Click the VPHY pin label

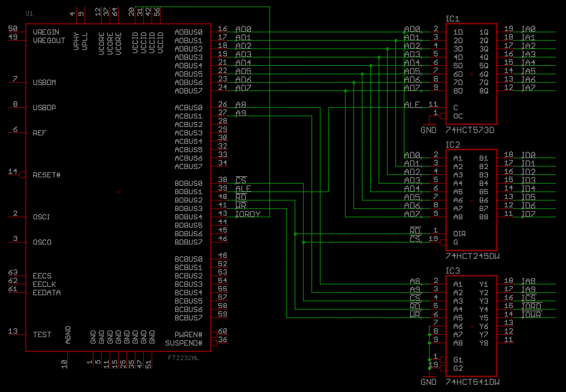pos(76,41)
